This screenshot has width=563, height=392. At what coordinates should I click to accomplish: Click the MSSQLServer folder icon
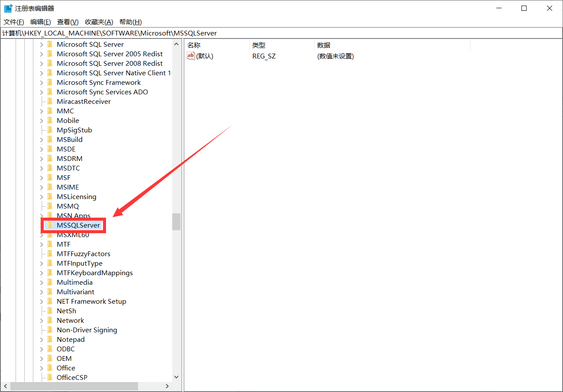point(50,225)
